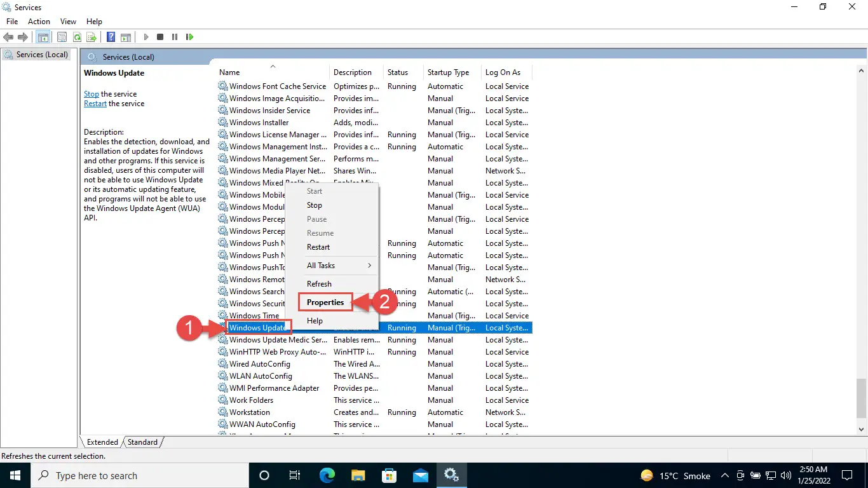Screen dimensions: 868x488
Task: Sort by the Log On As column header
Action: pyautogui.click(x=506, y=72)
